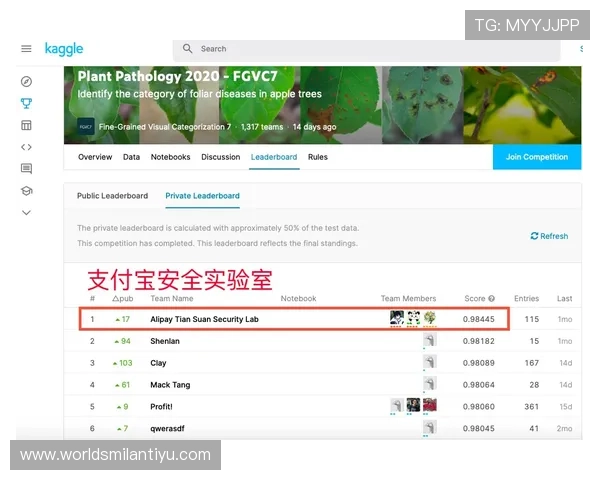Click the first Profit! team member avatar
Image resolution: width=600 pixels, height=480 pixels.
pos(396,405)
